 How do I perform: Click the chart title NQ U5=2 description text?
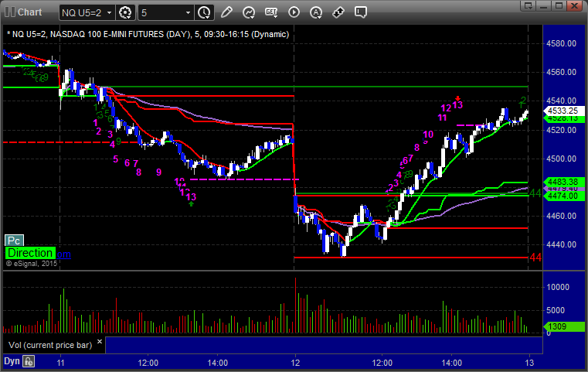pos(148,34)
